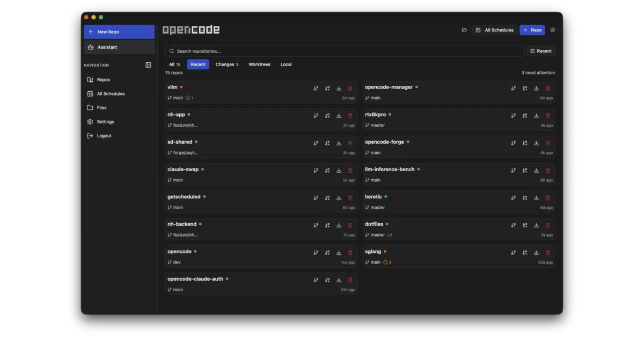The height and width of the screenshot is (338, 644).
Task: Open the nh-backend repository card
Action: tap(261, 229)
